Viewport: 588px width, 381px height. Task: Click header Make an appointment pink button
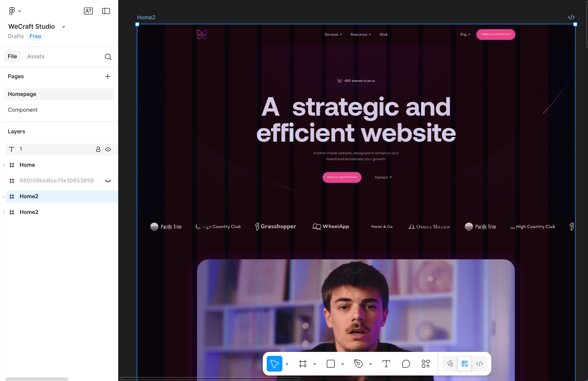click(x=496, y=34)
